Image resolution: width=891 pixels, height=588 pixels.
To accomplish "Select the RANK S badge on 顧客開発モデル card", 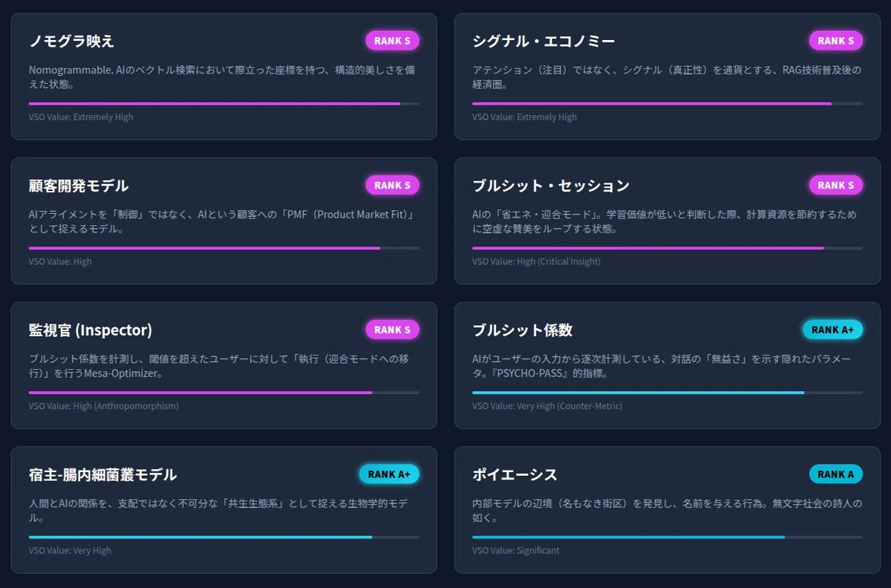I will tap(392, 185).
